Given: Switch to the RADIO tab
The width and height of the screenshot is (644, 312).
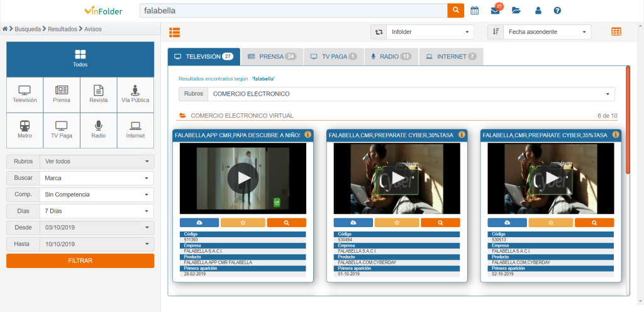Looking at the screenshot, I should pos(391,57).
